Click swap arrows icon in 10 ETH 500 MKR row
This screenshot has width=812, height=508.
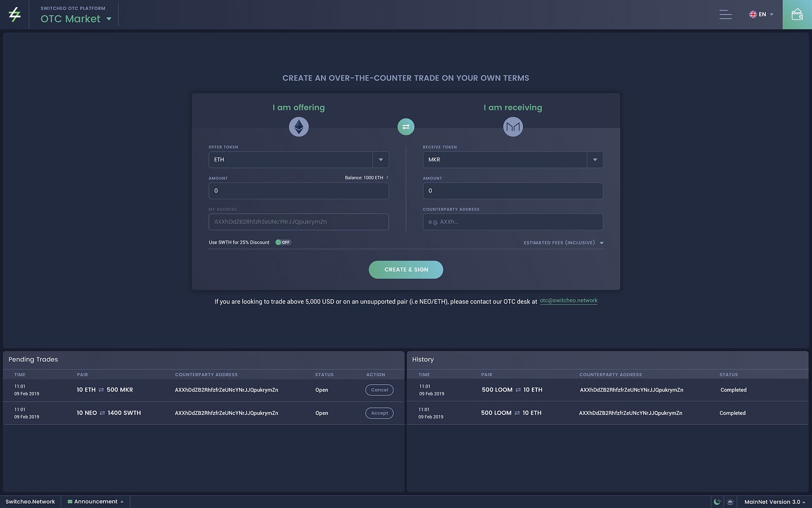pyautogui.click(x=101, y=390)
